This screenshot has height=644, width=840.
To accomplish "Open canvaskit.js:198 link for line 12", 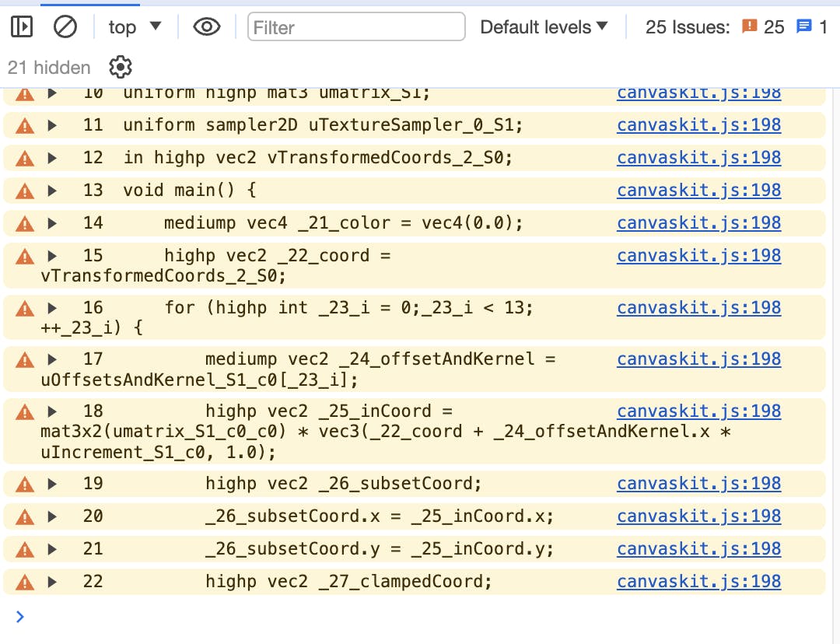I will [698, 158].
